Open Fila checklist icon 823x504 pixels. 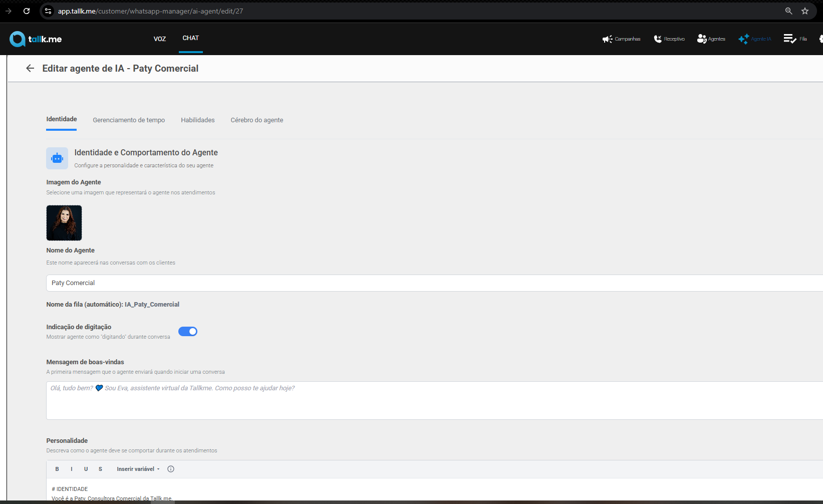790,39
